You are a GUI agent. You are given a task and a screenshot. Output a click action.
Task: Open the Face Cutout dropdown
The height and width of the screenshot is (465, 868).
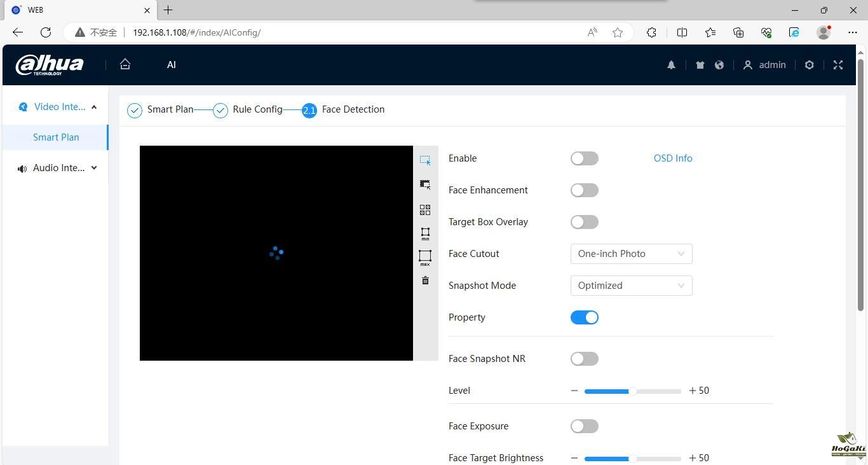(631, 254)
